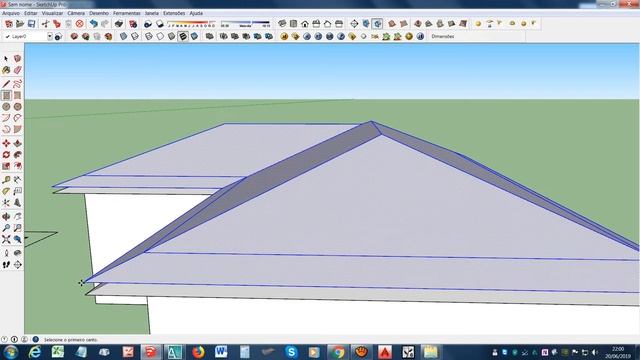The width and height of the screenshot is (640, 360).
Task: Select the arrow Select tool
Action: click(x=6, y=59)
